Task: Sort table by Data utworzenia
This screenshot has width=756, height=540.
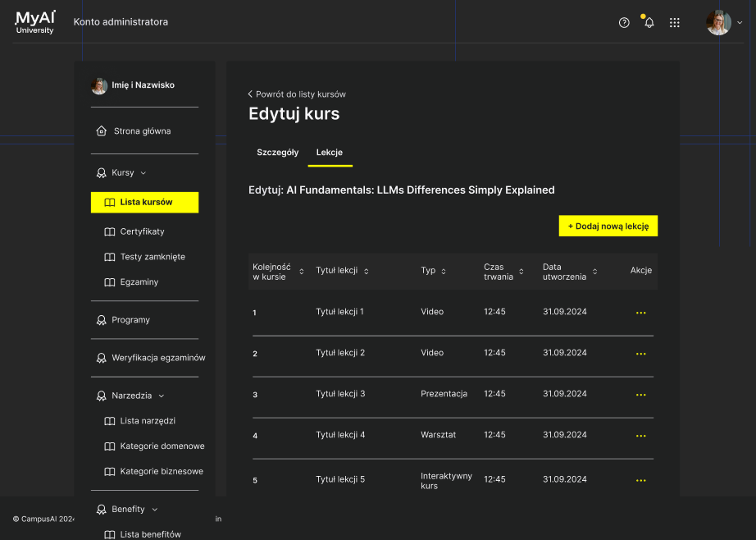Action: pos(595,272)
